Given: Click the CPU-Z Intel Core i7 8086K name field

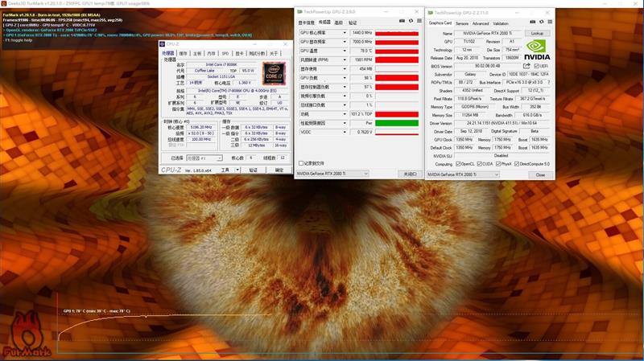Looking at the screenshot, I should (222, 65).
